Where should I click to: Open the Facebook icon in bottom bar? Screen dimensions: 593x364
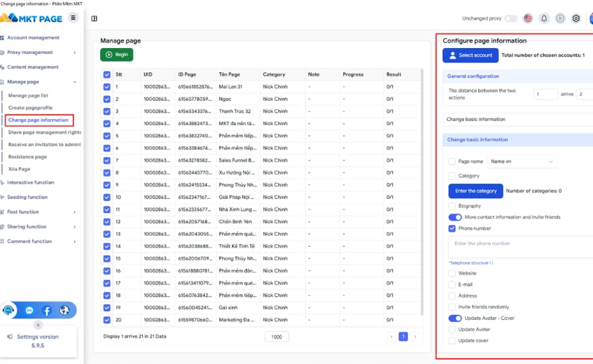coord(47,311)
